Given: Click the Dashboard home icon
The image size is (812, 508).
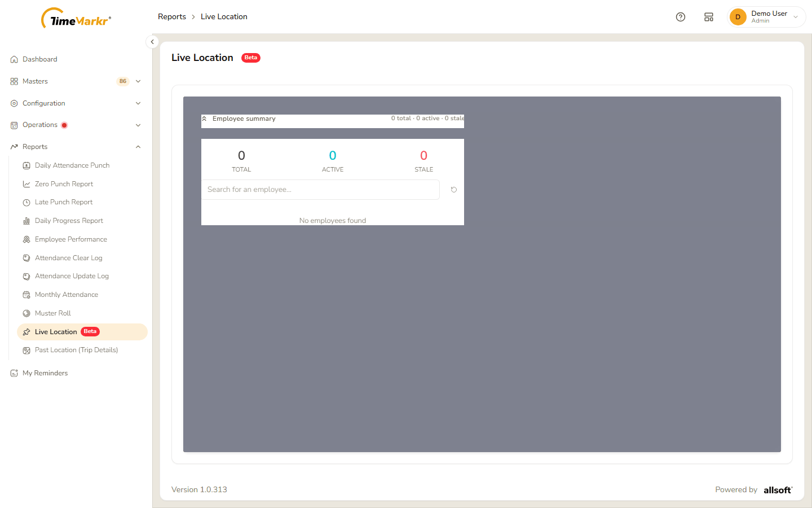Looking at the screenshot, I should [x=14, y=59].
